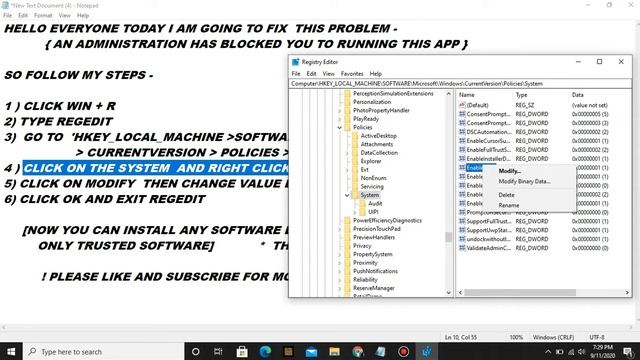Select Delete from the context menu
Screen dimensions: 640x360
(x=506, y=195)
